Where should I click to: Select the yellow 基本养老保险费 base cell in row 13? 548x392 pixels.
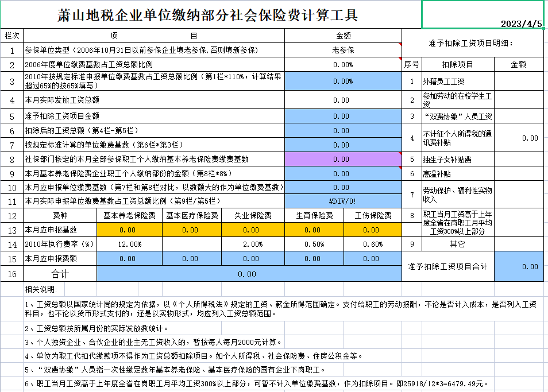130,230
